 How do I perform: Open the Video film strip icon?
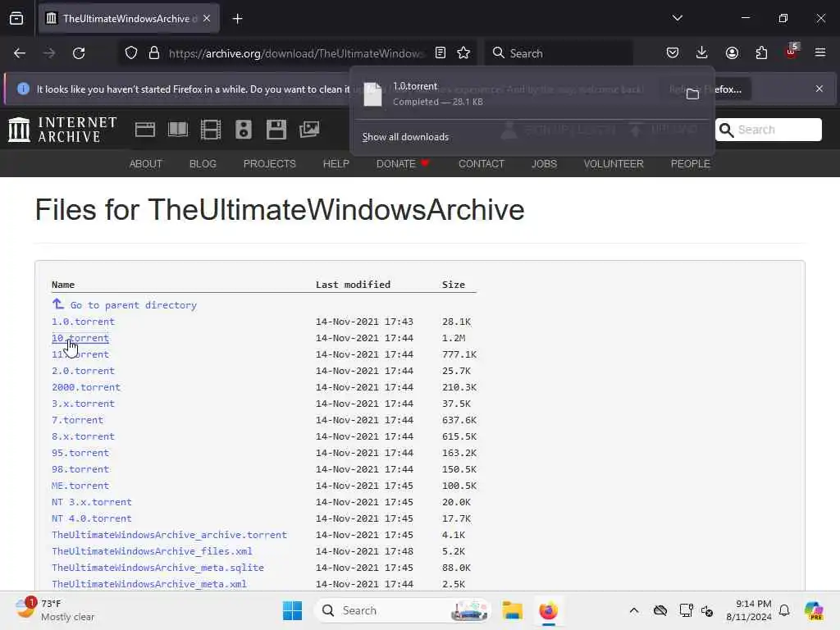[x=211, y=130]
